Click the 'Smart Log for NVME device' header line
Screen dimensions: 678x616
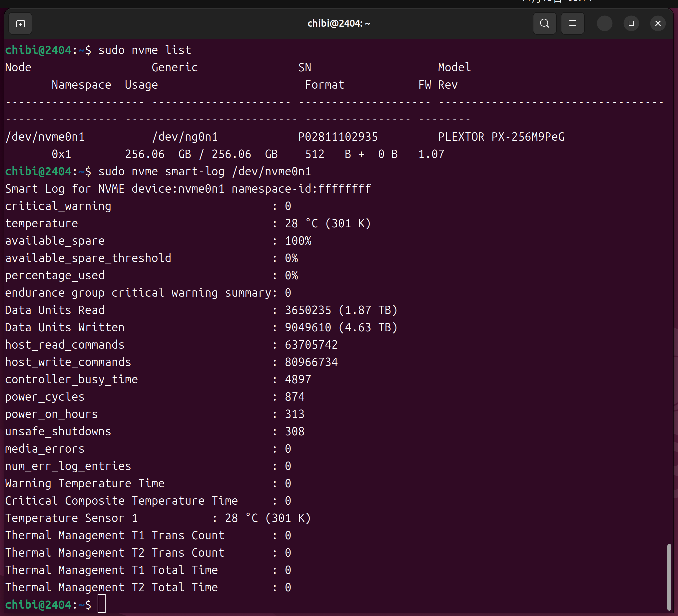point(188,189)
